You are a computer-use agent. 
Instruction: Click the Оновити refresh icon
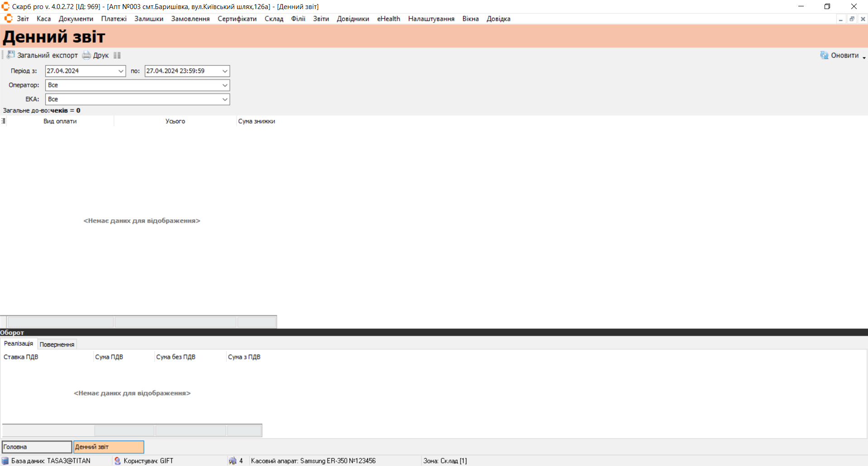824,55
